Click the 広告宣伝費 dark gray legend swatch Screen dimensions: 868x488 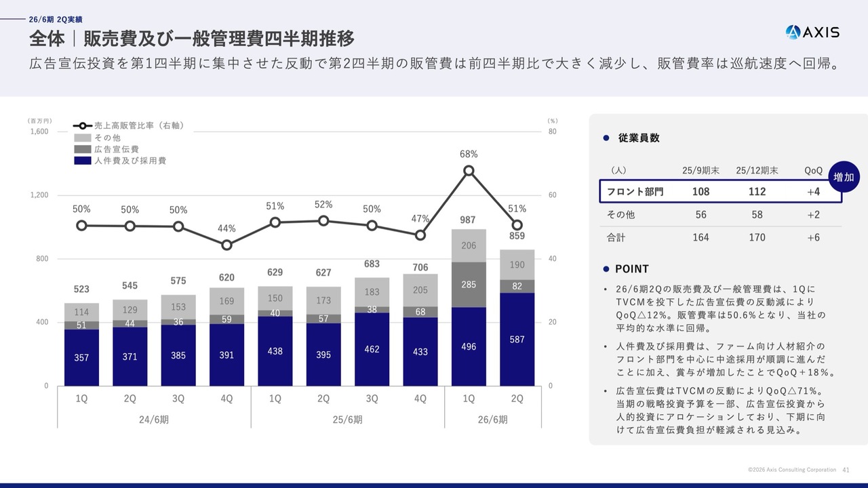(x=82, y=149)
